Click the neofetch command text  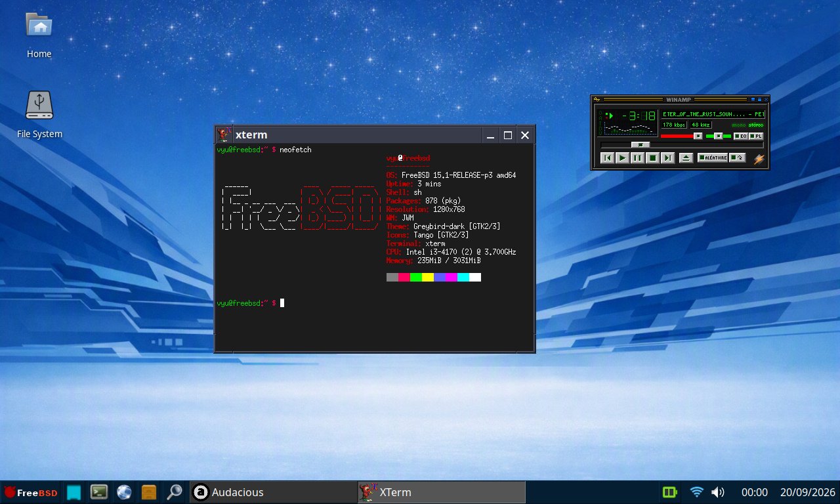(x=295, y=150)
